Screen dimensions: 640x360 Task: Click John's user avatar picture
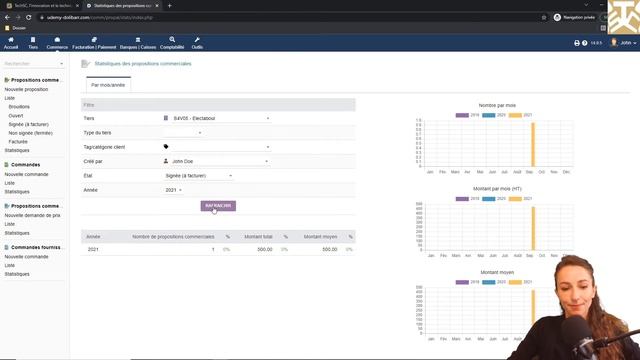pos(614,42)
